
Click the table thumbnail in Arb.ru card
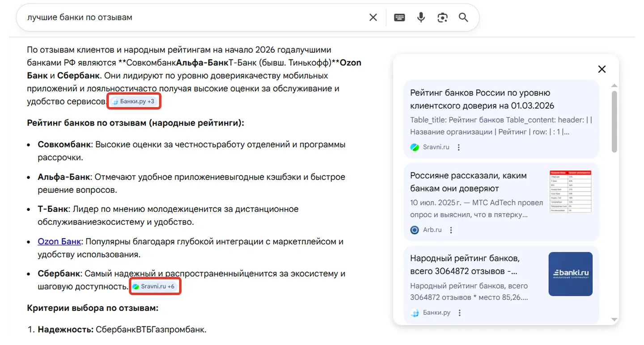click(x=571, y=191)
